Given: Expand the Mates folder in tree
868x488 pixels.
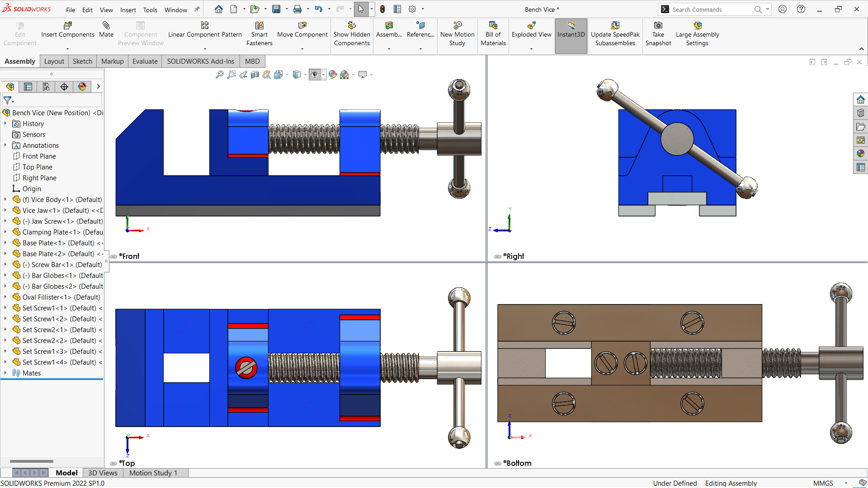Looking at the screenshot, I should pyautogui.click(x=5, y=373).
